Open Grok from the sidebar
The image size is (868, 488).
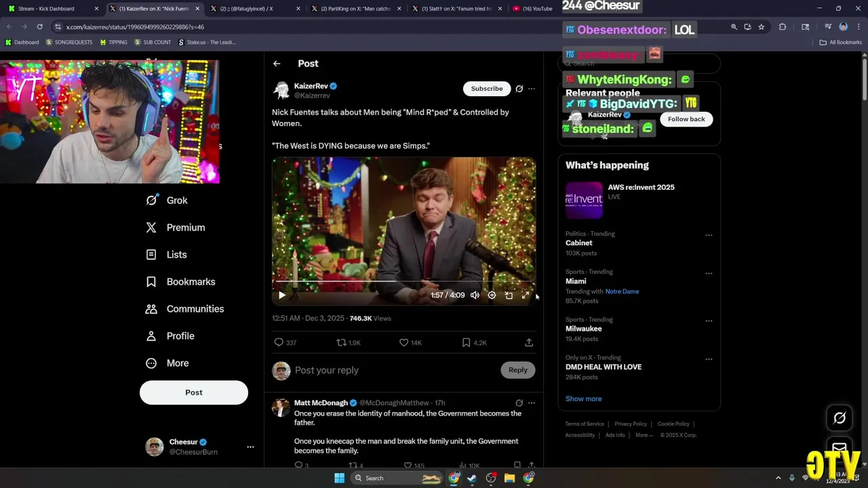pos(167,201)
